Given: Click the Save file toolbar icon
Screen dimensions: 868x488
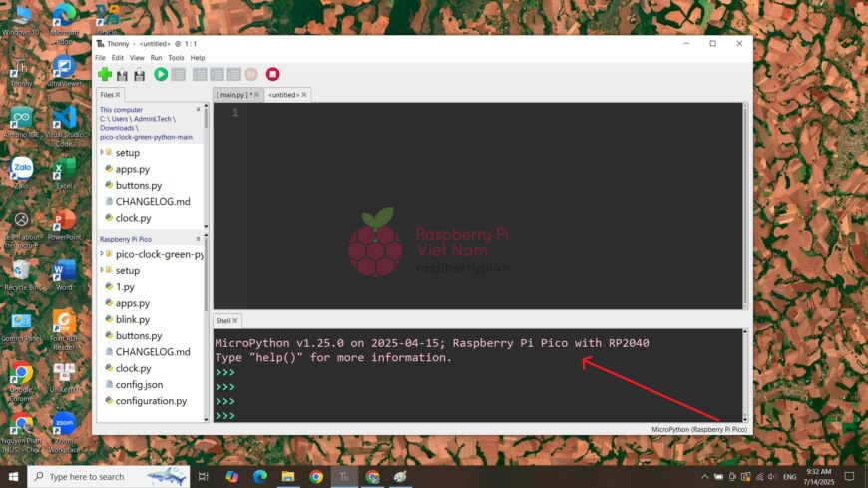Looking at the screenshot, I should pyautogui.click(x=139, y=74).
